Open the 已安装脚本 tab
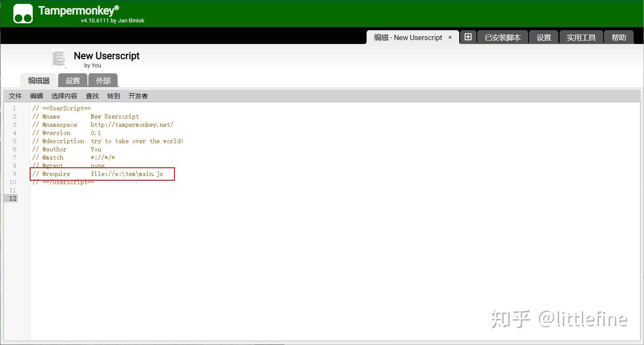The image size is (644, 345). click(x=503, y=38)
